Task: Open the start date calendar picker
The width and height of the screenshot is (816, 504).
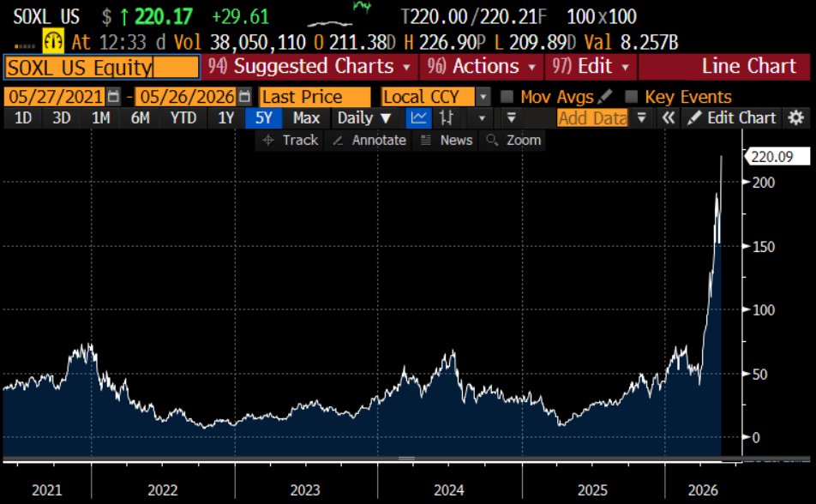Action: tap(113, 96)
